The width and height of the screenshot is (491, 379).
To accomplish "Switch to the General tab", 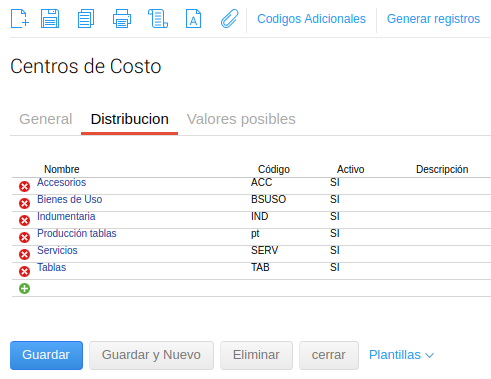I will click(46, 119).
